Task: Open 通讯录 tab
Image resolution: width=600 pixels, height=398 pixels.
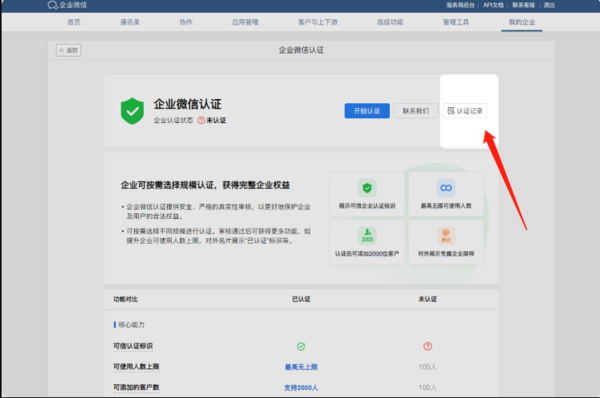Action: point(130,22)
